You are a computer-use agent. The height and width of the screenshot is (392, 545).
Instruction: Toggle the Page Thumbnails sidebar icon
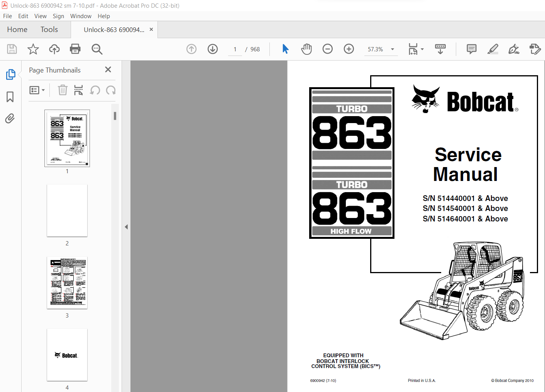click(10, 74)
